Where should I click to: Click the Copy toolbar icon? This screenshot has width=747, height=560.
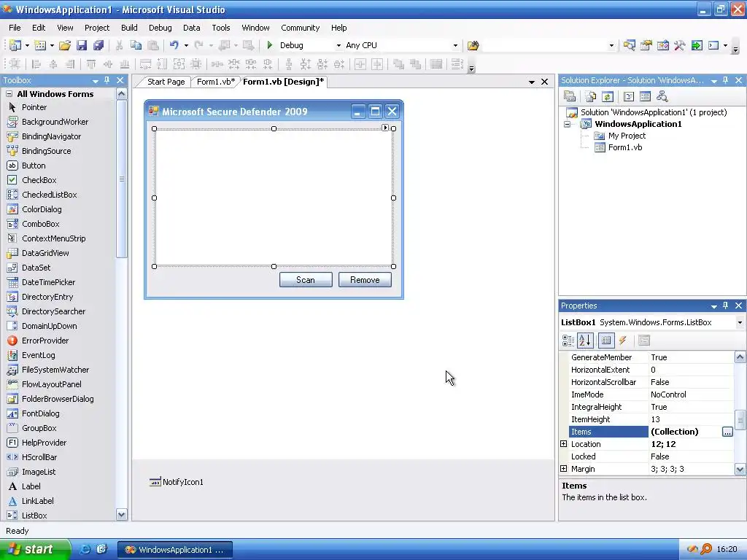click(136, 45)
